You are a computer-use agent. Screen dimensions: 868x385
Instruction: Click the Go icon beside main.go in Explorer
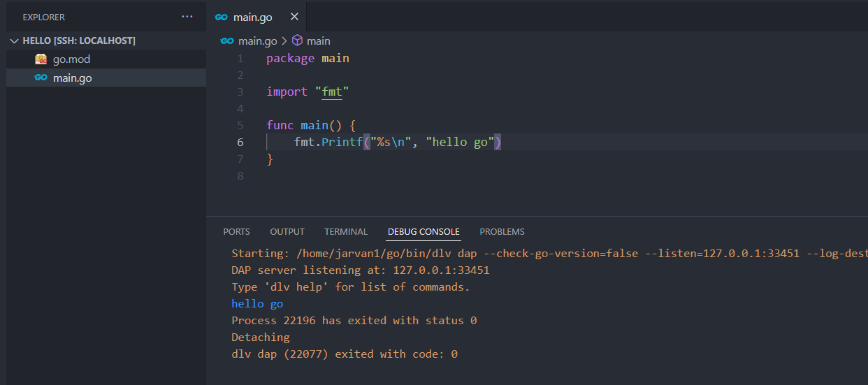click(41, 78)
